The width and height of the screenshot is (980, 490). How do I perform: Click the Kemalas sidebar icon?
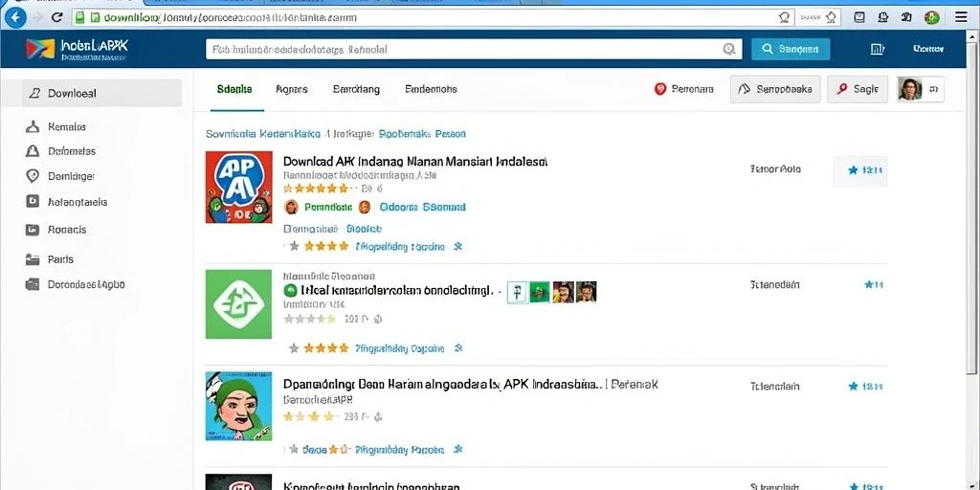[33, 127]
